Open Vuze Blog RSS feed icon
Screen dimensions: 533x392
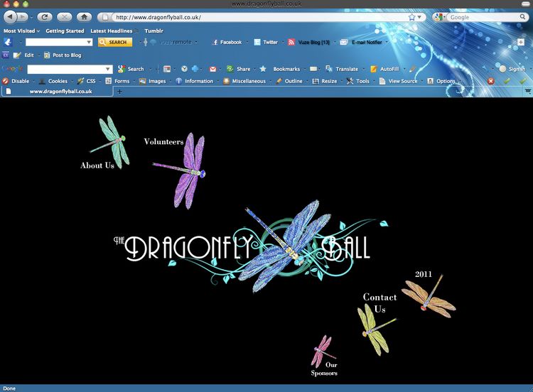click(x=291, y=42)
